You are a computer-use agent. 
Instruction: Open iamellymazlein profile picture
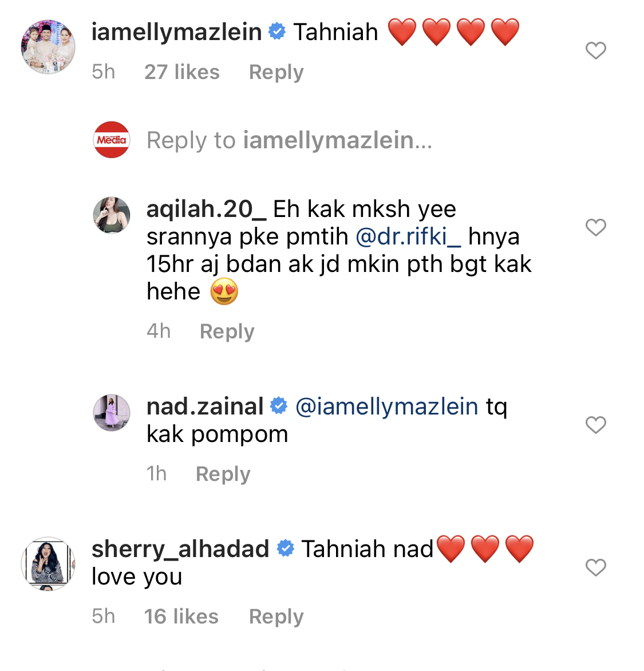48,46
